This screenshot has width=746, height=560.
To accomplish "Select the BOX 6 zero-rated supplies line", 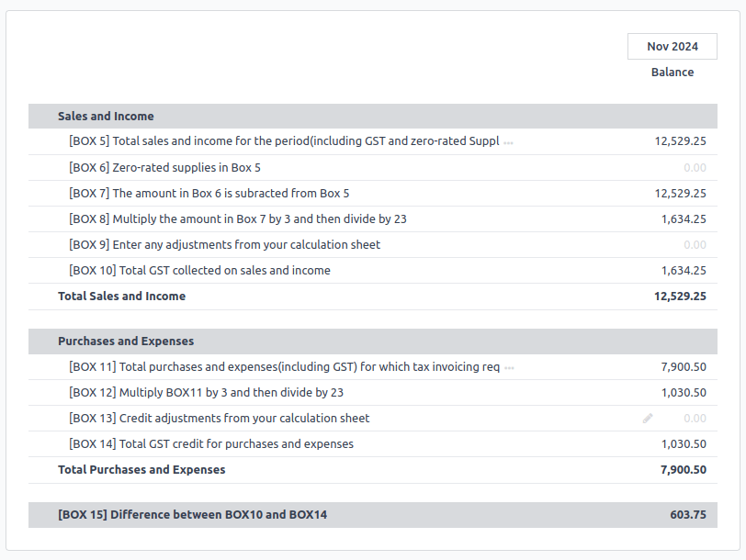I will [x=164, y=168].
